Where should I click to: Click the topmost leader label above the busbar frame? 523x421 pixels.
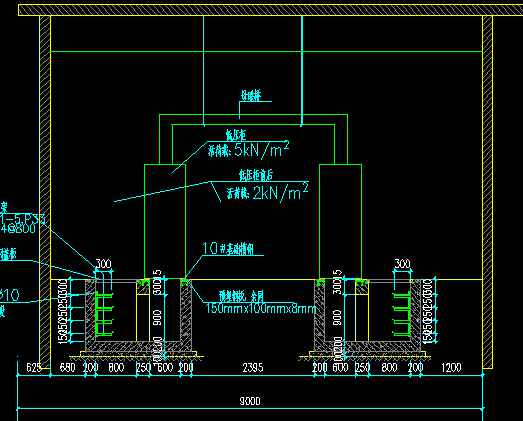(x=251, y=96)
